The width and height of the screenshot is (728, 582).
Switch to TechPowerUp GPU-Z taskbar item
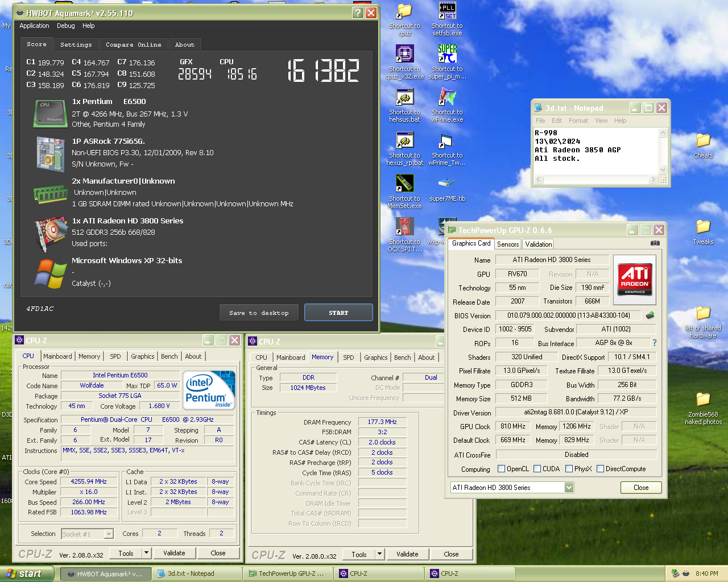coord(289,573)
